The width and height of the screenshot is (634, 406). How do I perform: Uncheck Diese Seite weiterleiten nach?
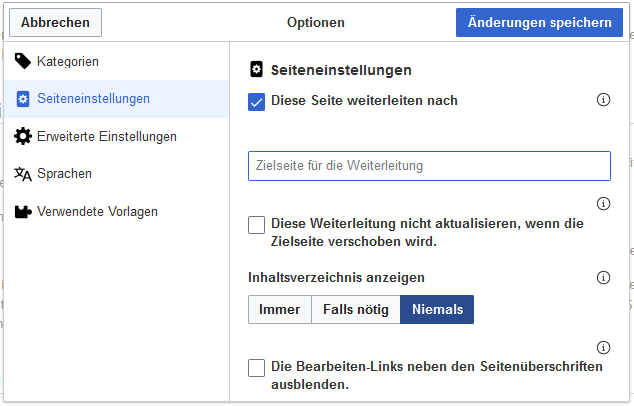tap(256, 102)
